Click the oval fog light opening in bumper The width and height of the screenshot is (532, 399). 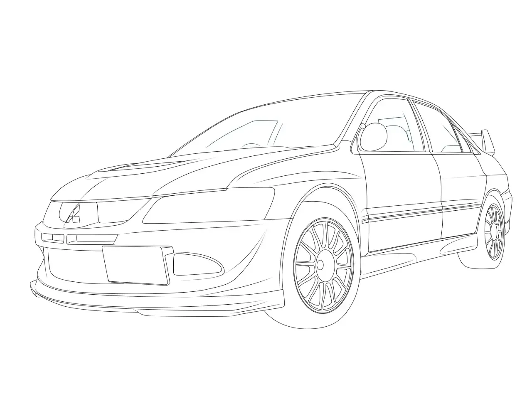[x=196, y=264]
